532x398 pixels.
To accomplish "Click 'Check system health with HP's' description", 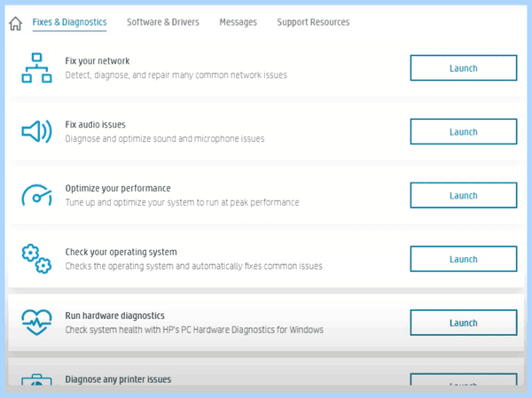I will (194, 330).
